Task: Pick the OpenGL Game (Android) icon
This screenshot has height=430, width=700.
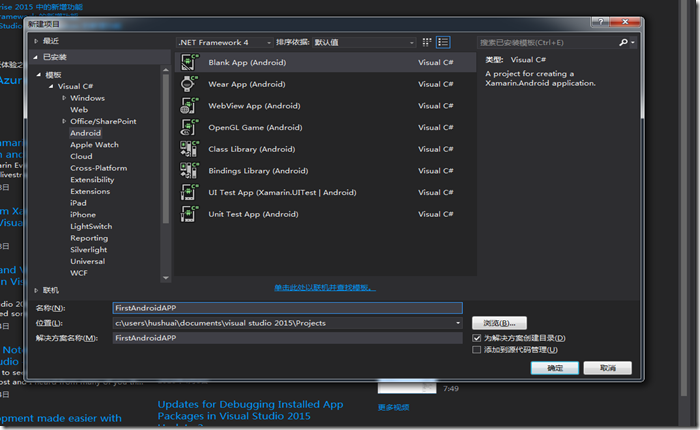Action: (x=189, y=127)
